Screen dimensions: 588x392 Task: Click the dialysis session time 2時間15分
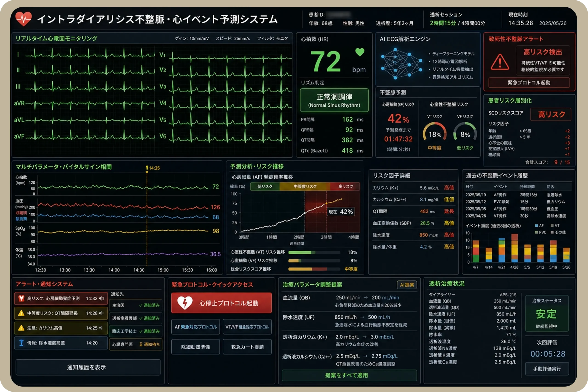pos(443,23)
